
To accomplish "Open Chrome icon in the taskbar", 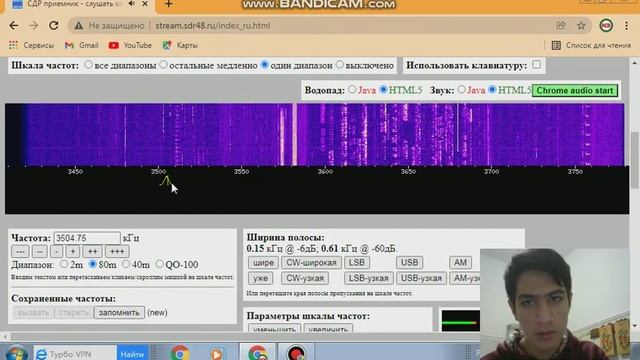I will point(180,353).
